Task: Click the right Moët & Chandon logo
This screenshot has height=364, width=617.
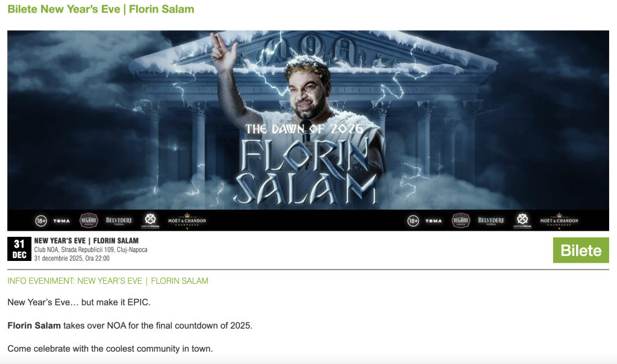Action: (x=559, y=221)
